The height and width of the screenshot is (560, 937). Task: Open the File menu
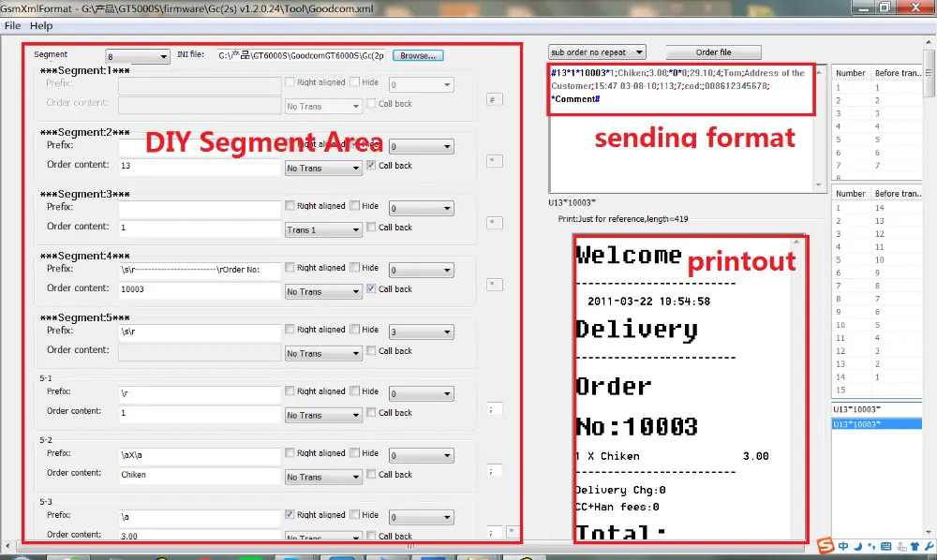12,25
